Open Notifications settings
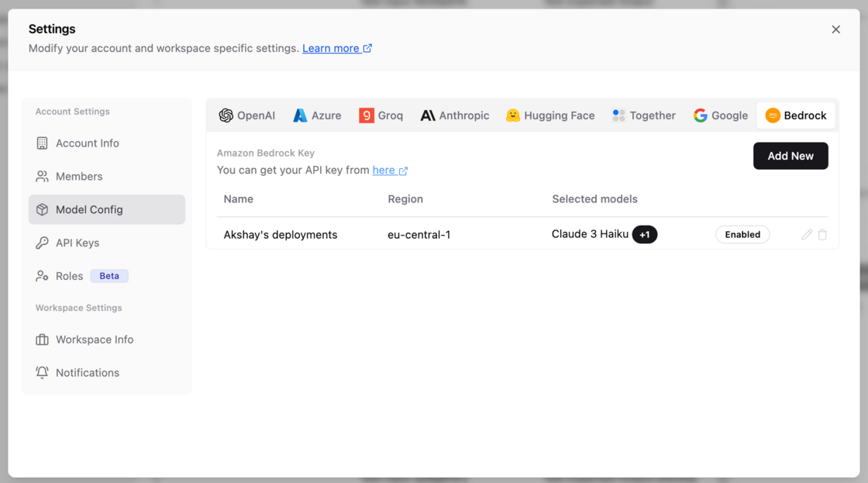This screenshot has width=868, height=483. (107, 373)
